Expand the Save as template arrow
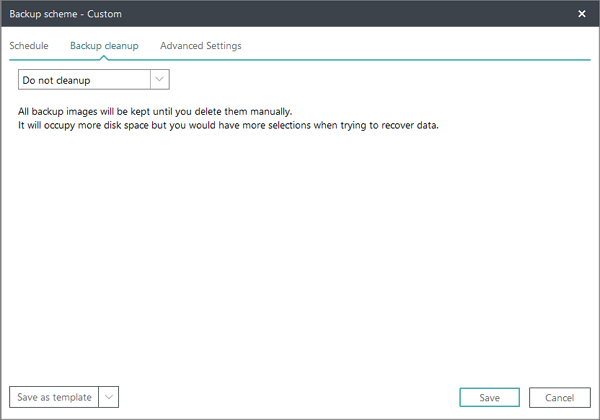Viewport: 600px width, 420px height. pos(109,397)
